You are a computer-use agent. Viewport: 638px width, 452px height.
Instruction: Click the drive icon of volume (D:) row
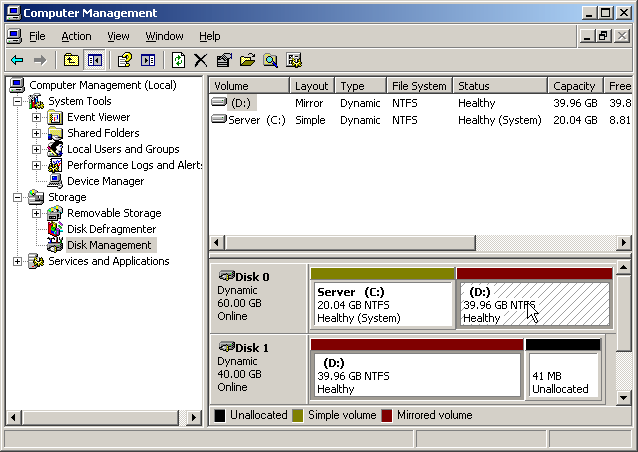pos(219,102)
